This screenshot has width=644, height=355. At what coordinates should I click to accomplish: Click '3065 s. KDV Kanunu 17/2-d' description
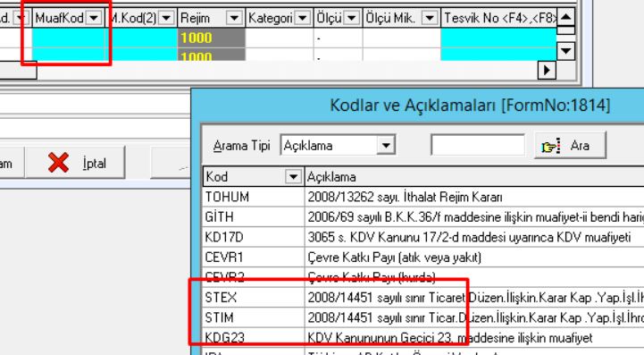[x=469, y=237]
